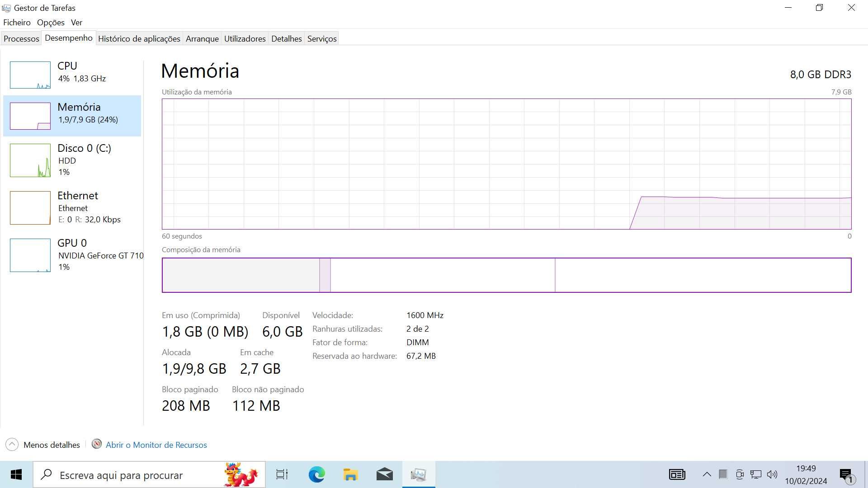This screenshot has width=868, height=488.
Task: Click the dragon search highlight icon
Action: pos(241,474)
